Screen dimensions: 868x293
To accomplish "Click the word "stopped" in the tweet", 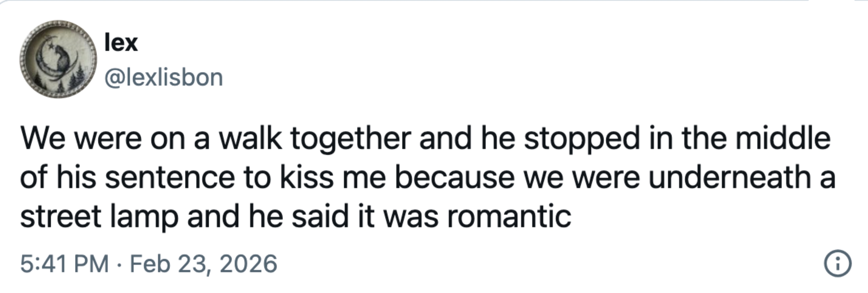I will pyautogui.click(x=581, y=139).
